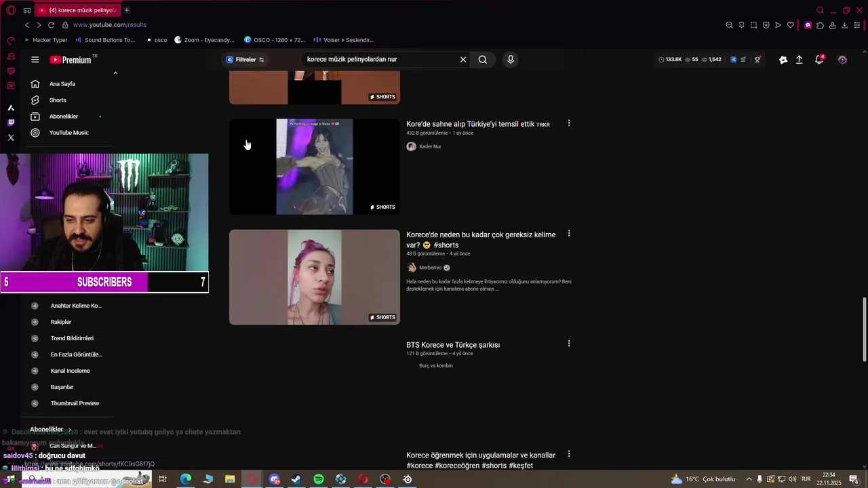Screen dimensions: 868x488
Task: Open Hacker Typer bookmark
Action: click(x=45, y=40)
